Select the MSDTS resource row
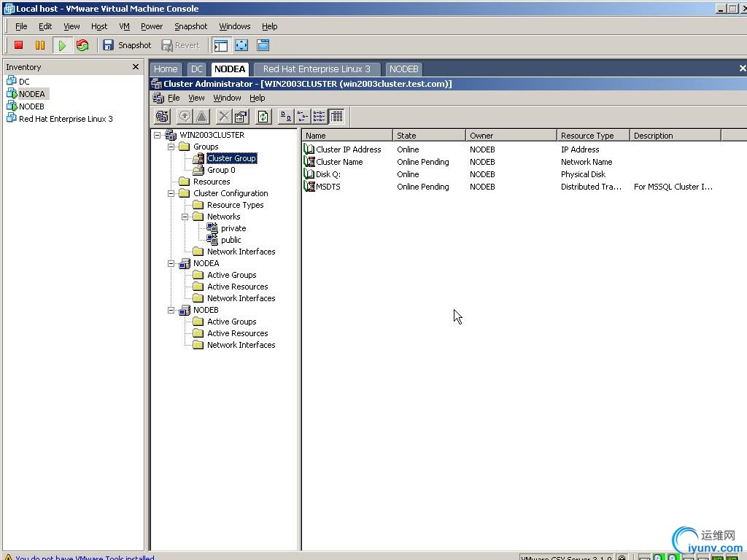This screenshot has width=747, height=560. [509, 187]
